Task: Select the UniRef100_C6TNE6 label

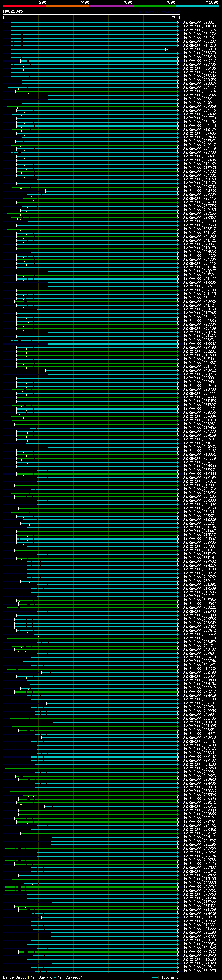Action: [x=199, y=401]
